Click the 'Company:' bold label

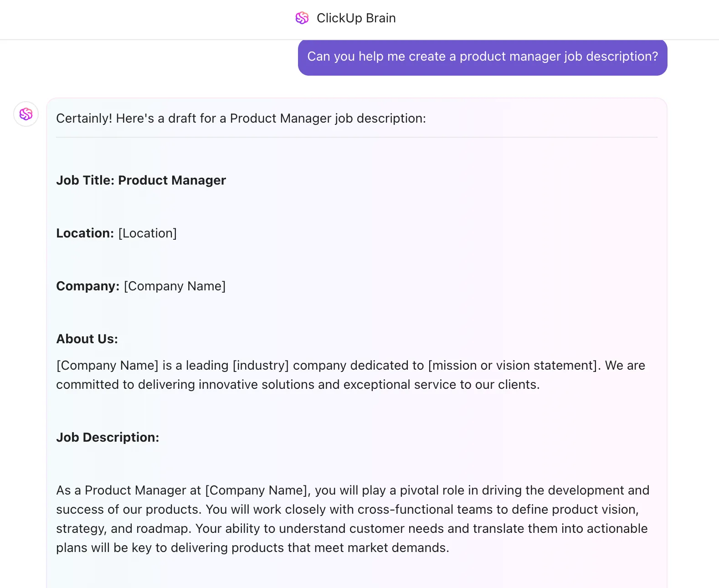point(87,286)
